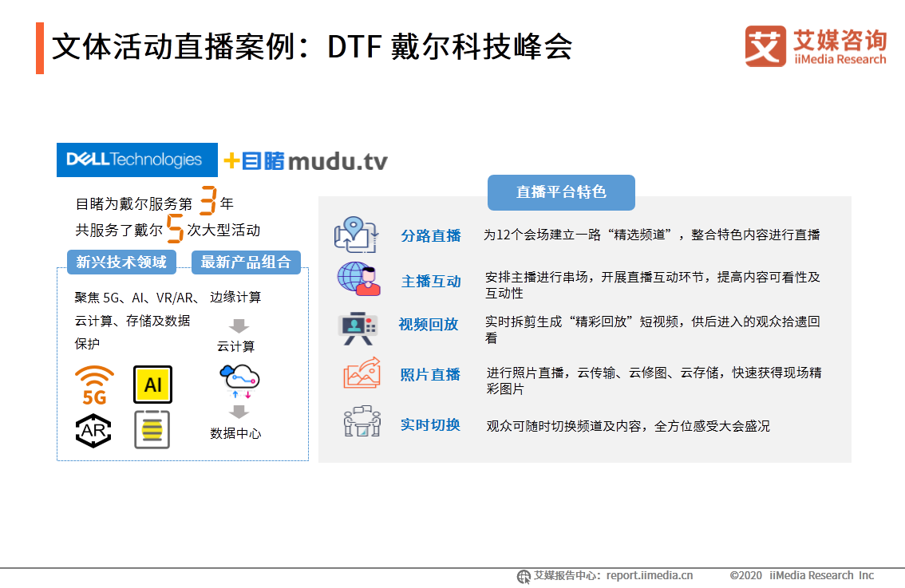The image size is (905, 588).
Task: Click the arrow below 边缘计算
Action: [x=239, y=326]
